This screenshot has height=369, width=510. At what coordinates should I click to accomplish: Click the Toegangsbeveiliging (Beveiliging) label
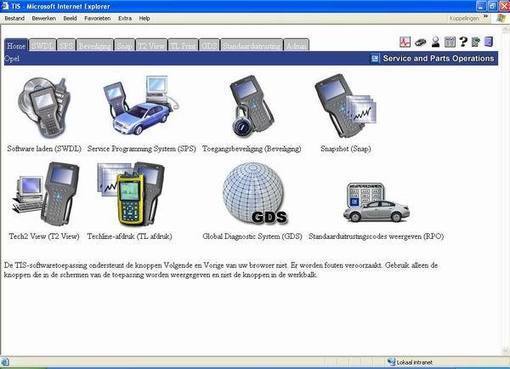(x=252, y=149)
